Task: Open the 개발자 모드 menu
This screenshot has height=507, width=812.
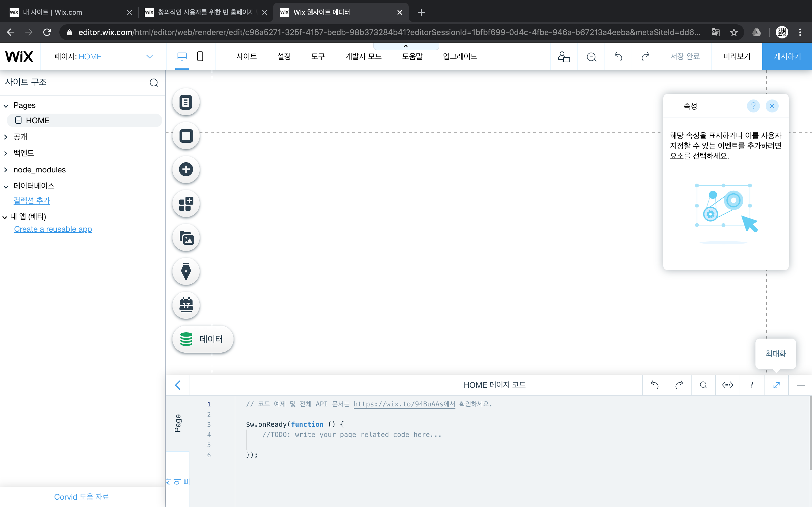Action: pos(363,56)
